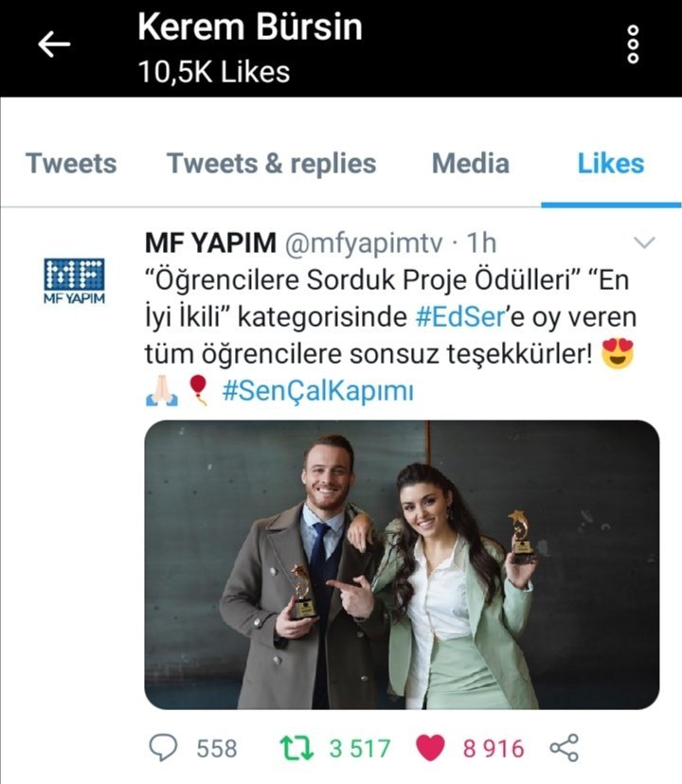682x784 pixels.
Task: Click the reply speech bubble icon
Action: [x=165, y=748]
